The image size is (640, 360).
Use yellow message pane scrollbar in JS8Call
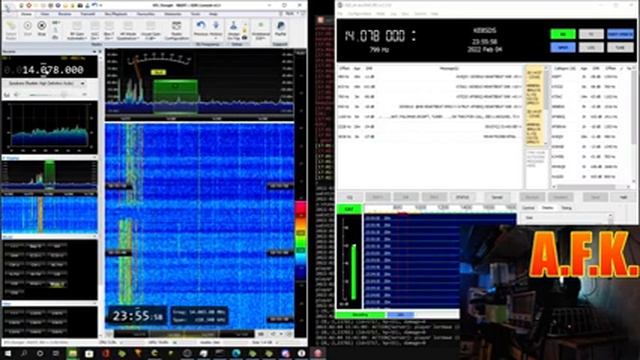click(546, 106)
